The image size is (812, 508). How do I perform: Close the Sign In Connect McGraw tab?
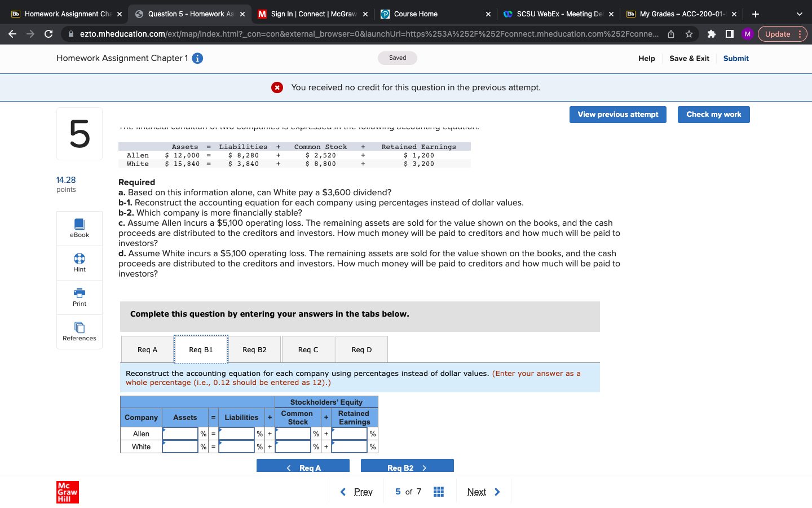click(x=365, y=14)
